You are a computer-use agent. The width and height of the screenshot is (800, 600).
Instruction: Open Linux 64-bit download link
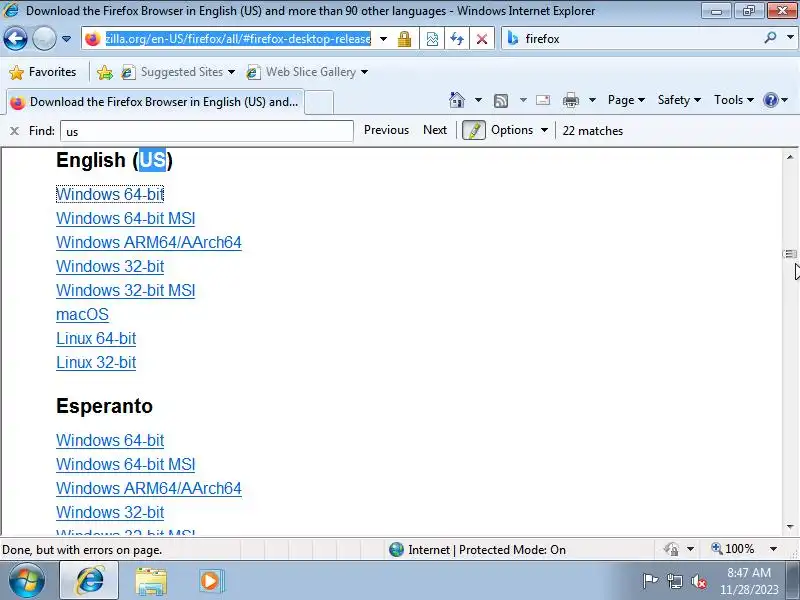tap(96, 338)
